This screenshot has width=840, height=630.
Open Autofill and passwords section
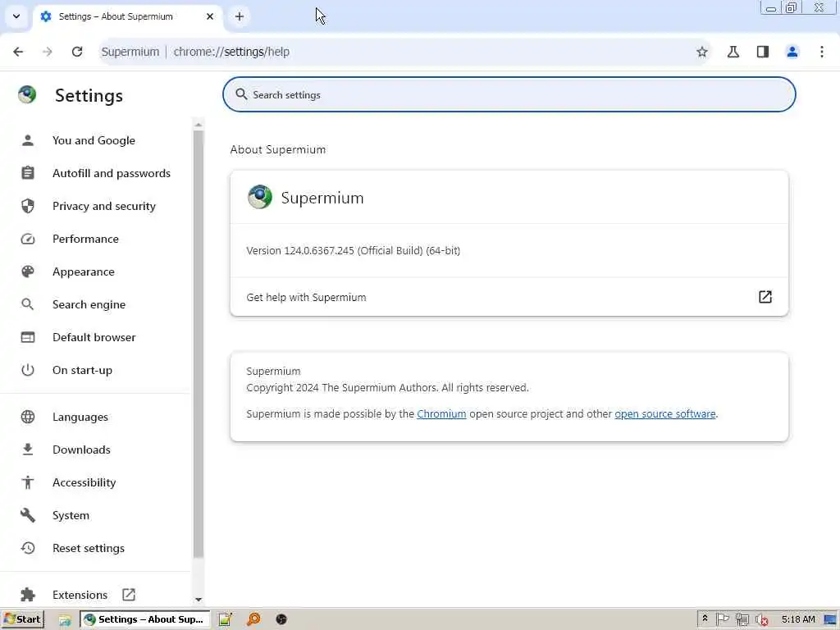112,173
